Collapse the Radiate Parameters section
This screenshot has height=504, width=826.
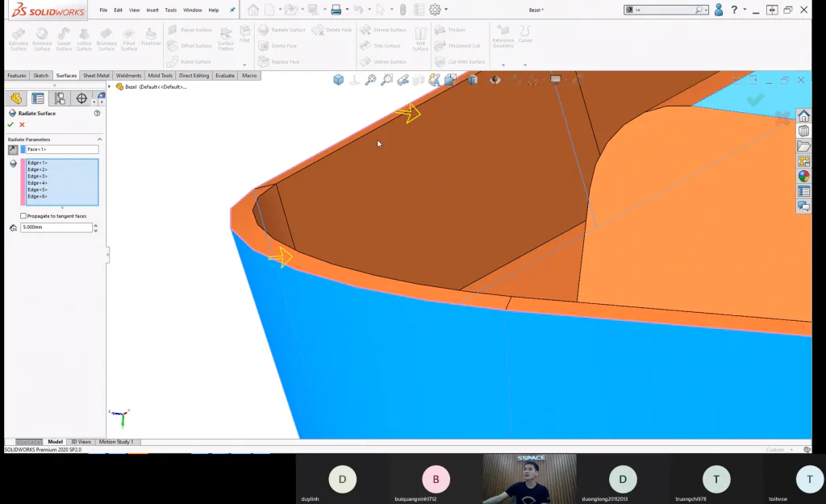tap(99, 140)
